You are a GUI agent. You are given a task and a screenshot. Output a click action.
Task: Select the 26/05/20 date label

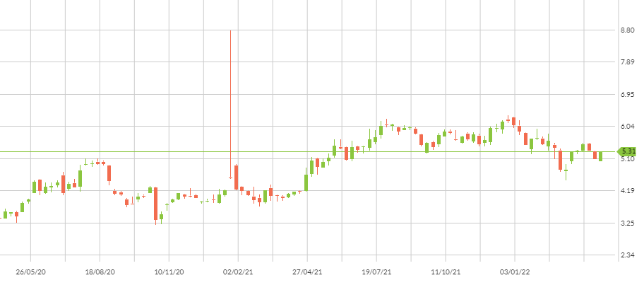click(30, 272)
